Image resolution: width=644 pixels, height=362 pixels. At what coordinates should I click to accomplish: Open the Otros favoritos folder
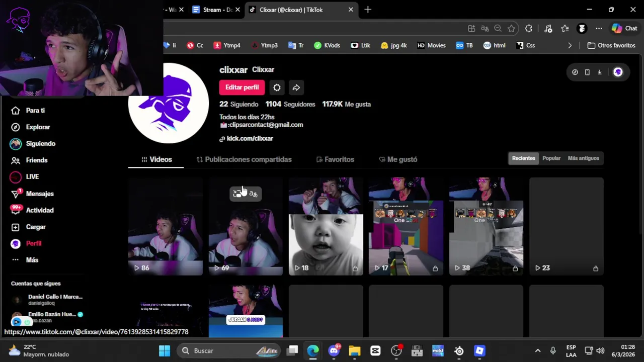611,45
